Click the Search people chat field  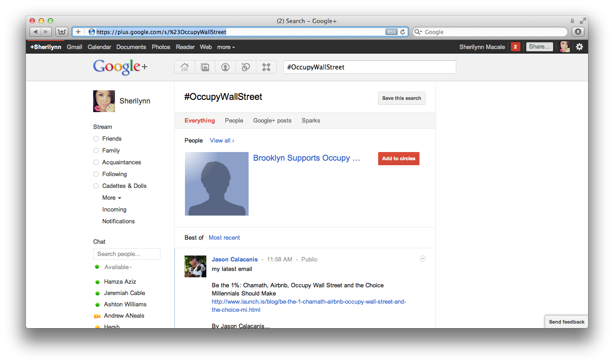[127, 254]
